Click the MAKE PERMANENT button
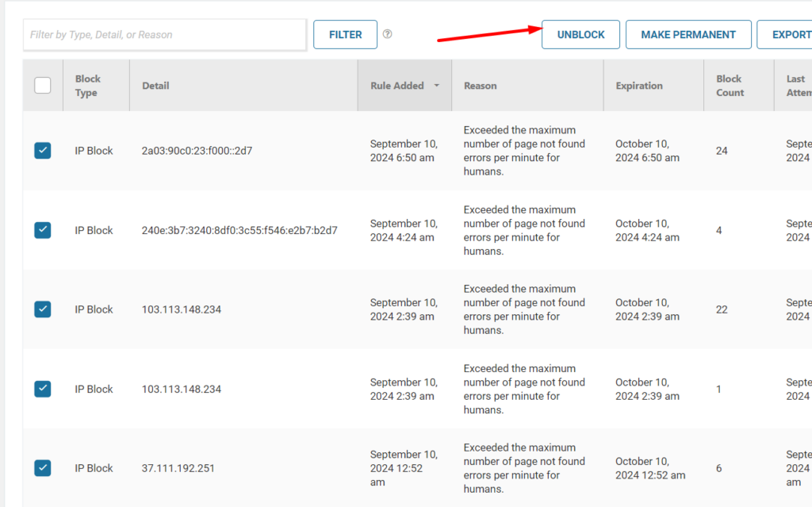This screenshot has width=812, height=507. click(x=688, y=34)
